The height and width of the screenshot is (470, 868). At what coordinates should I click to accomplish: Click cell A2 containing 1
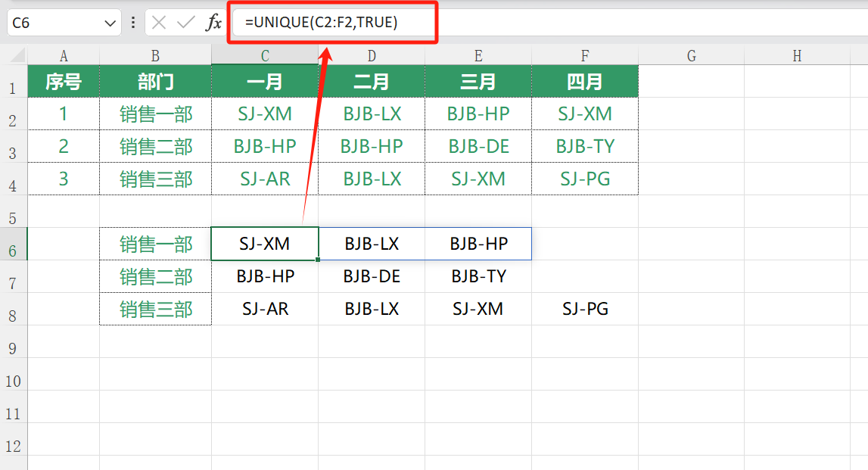tap(64, 114)
